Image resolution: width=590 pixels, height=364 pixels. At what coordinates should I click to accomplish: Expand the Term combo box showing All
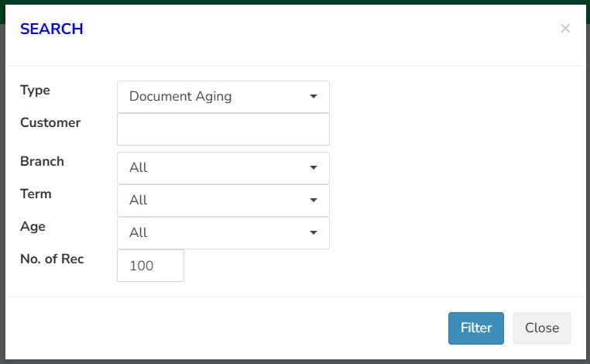[x=223, y=201]
